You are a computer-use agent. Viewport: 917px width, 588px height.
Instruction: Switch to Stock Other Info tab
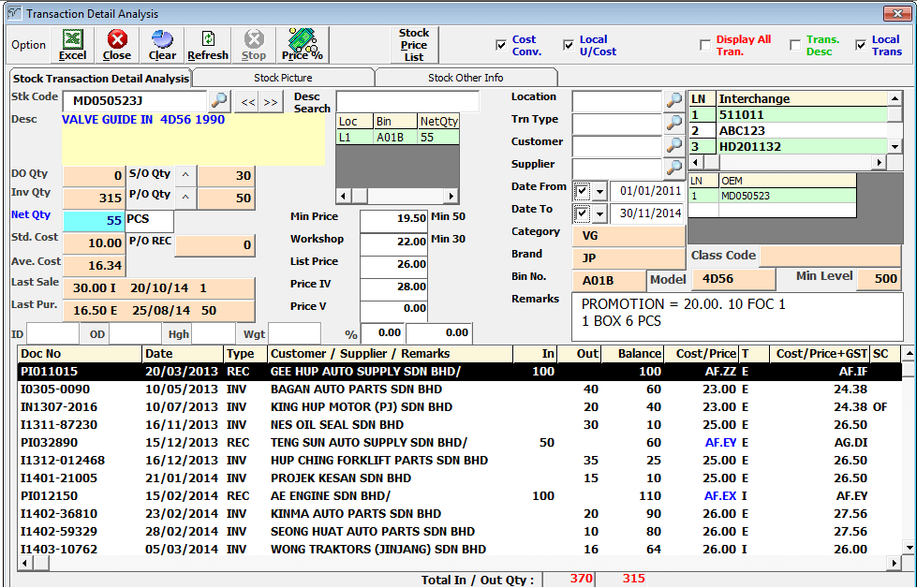coord(466,78)
